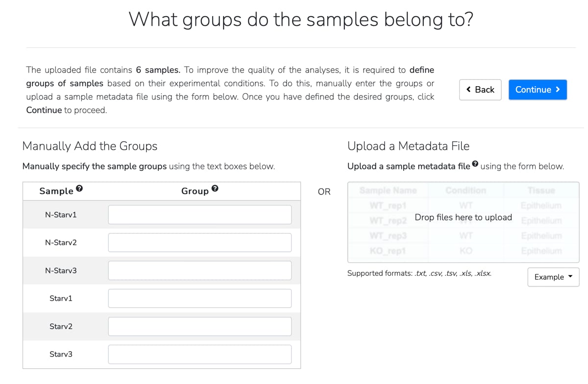
Task: Click the group text box for Starv3
Action: coord(200,355)
